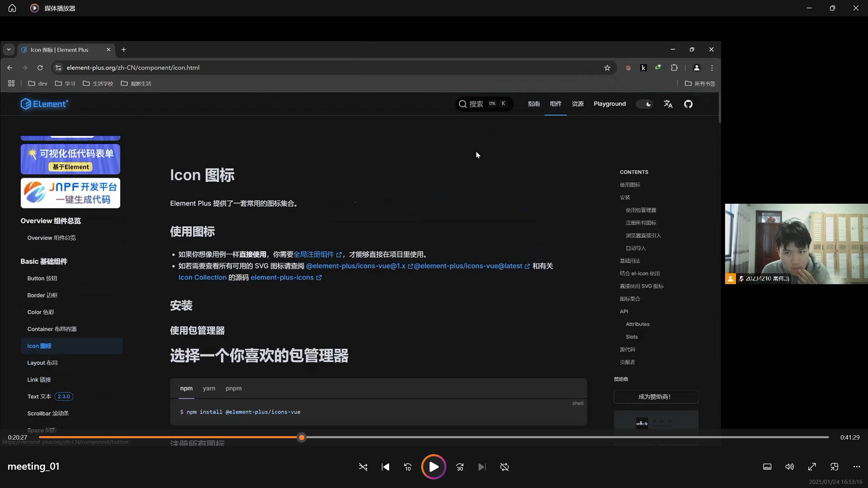Image resolution: width=868 pixels, height=488 pixels.
Task: Close the Icon 图标 Element Plus tab
Action: point(108,49)
